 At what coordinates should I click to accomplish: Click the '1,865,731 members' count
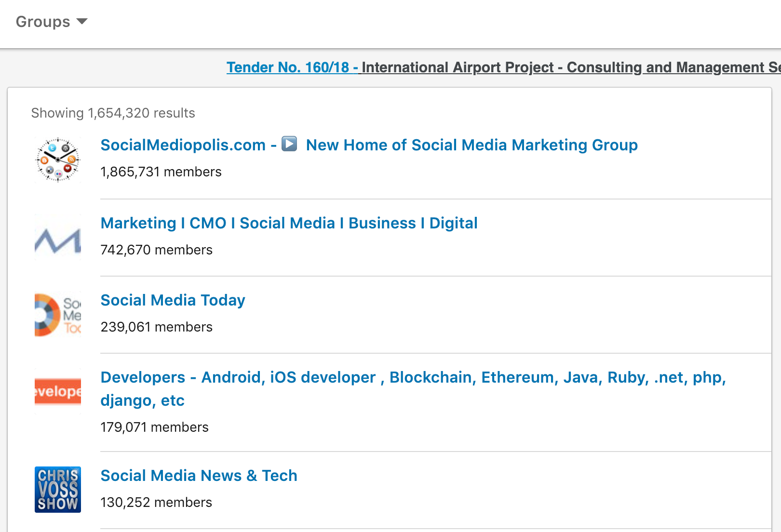point(161,172)
